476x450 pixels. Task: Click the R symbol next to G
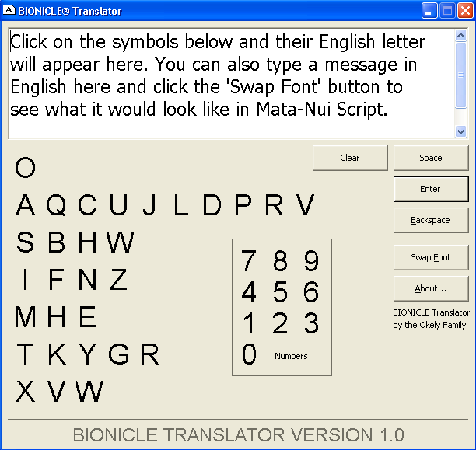pyautogui.click(x=149, y=354)
